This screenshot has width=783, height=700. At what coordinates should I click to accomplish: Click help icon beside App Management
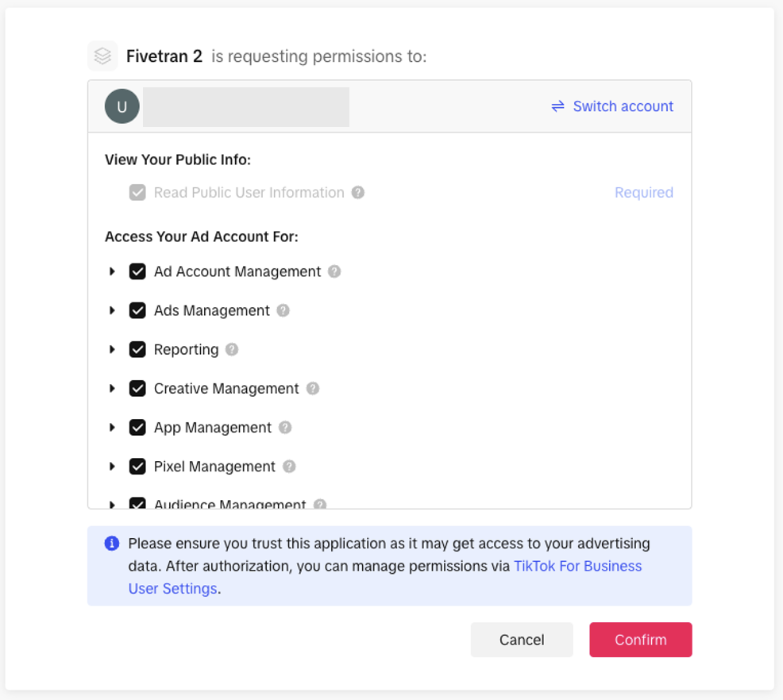tap(285, 427)
